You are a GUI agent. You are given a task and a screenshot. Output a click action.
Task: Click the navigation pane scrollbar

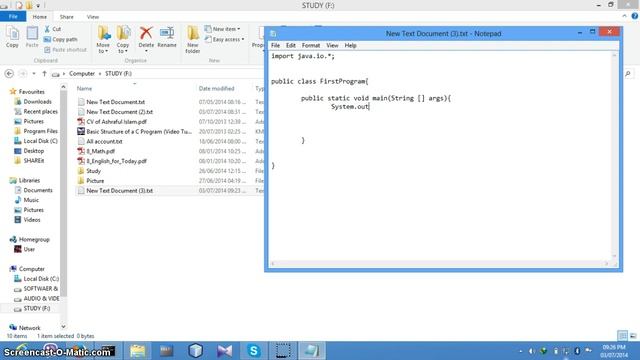pyautogui.click(x=63, y=192)
